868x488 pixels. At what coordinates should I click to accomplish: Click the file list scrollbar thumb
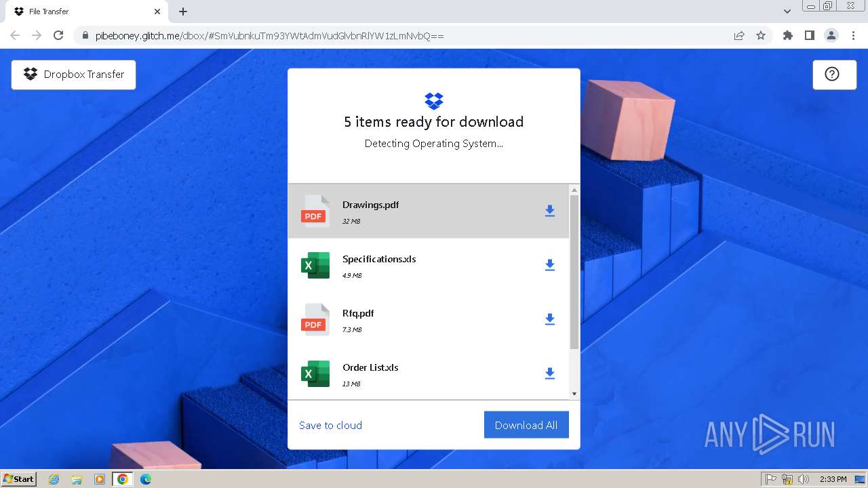pyautogui.click(x=574, y=272)
